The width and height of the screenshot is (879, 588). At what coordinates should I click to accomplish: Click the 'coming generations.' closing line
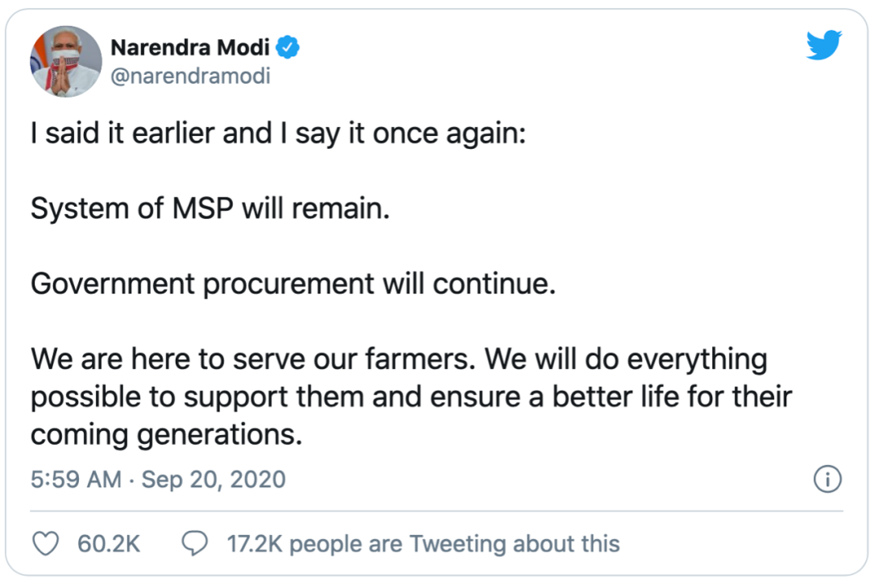(x=167, y=435)
